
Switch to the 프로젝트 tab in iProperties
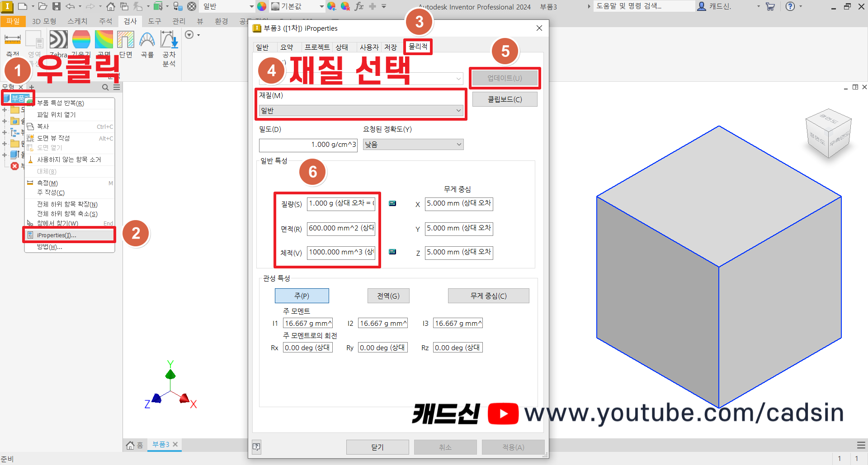317,47
